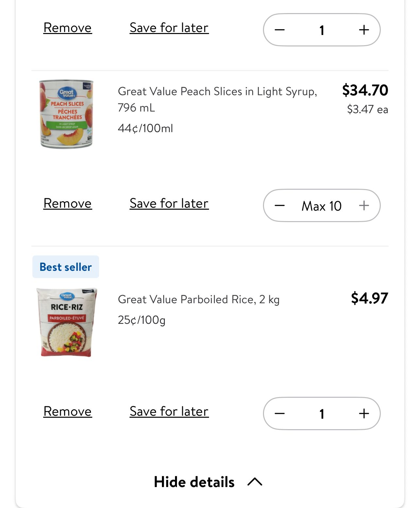Save Peach Slices for later

(x=169, y=203)
